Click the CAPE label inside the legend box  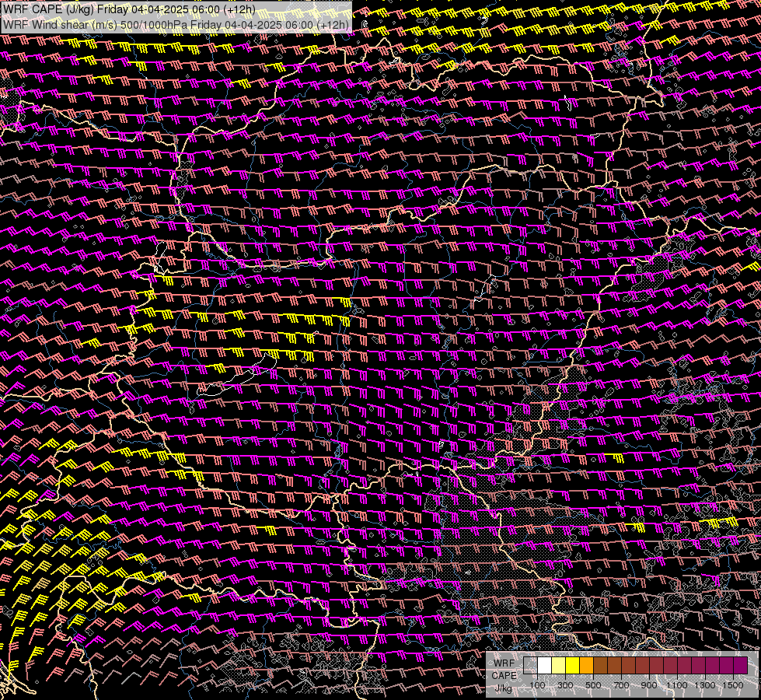[x=504, y=675]
